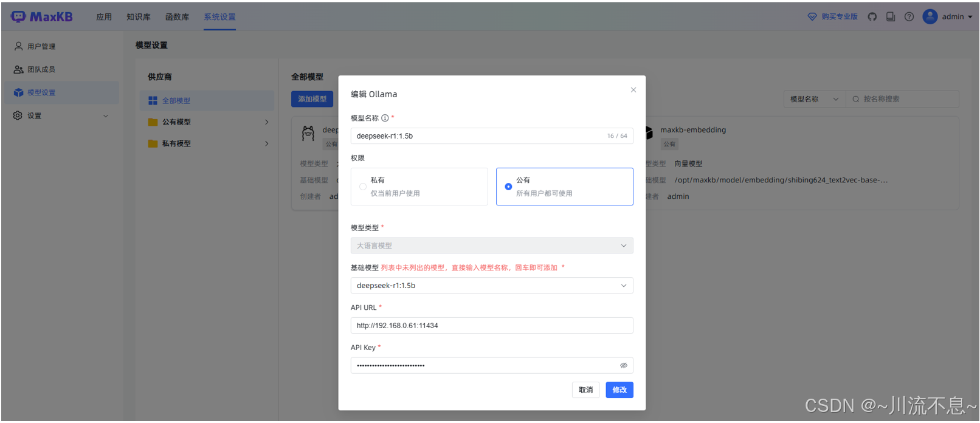The image size is (980, 423).
Task: Click the MaxKB logo
Action: pos(41,17)
